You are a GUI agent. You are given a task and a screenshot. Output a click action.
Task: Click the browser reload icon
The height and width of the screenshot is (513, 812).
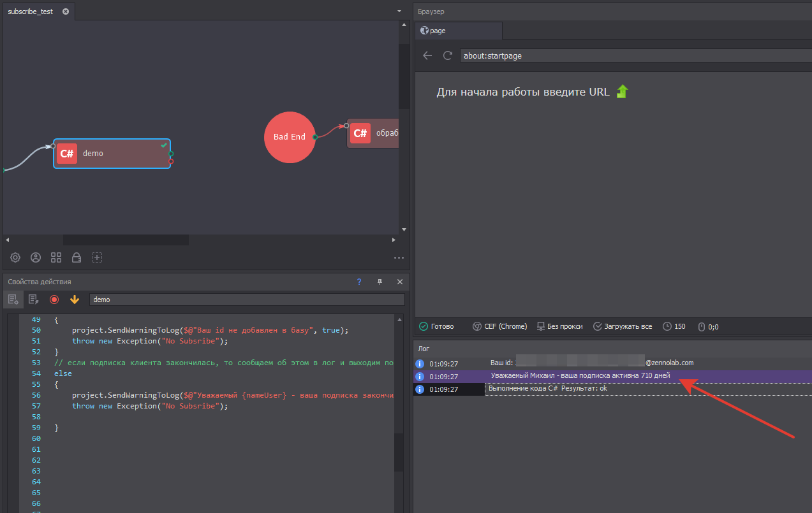pyautogui.click(x=448, y=55)
